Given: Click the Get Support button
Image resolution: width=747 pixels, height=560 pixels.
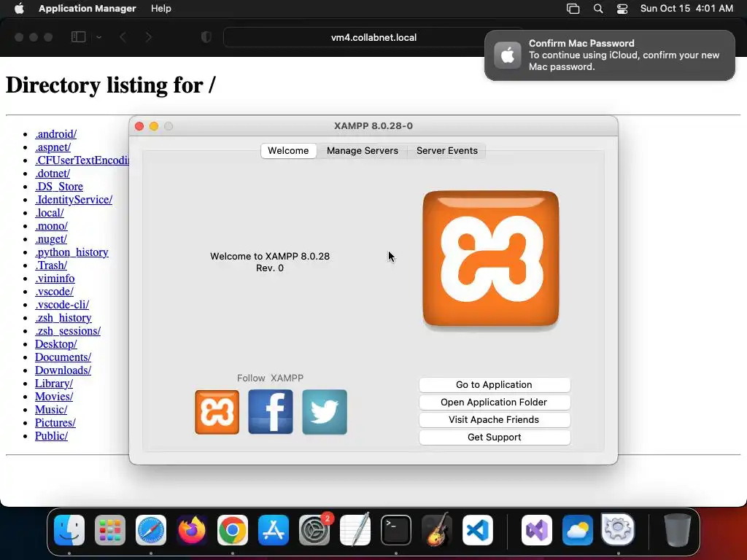Looking at the screenshot, I should coord(494,437).
